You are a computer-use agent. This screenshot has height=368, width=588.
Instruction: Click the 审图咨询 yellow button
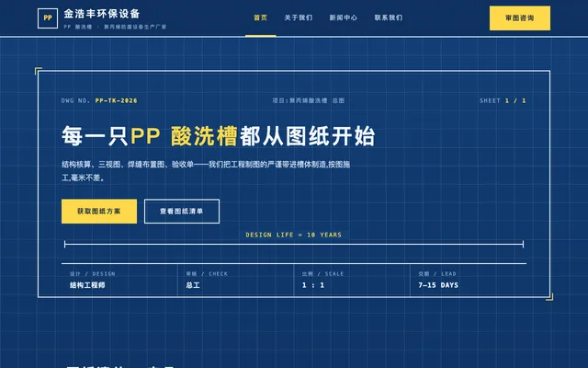click(x=520, y=18)
